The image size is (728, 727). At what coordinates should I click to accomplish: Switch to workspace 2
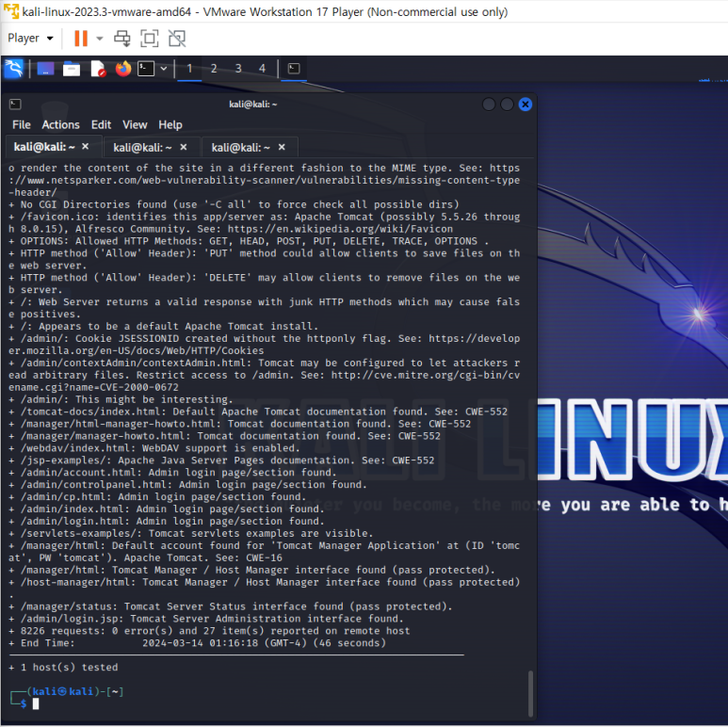pyautogui.click(x=214, y=69)
